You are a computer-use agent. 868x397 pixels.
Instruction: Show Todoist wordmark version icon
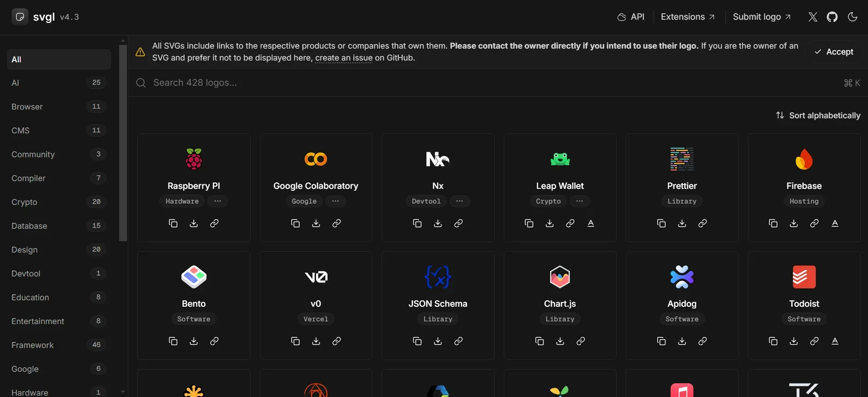(835, 341)
